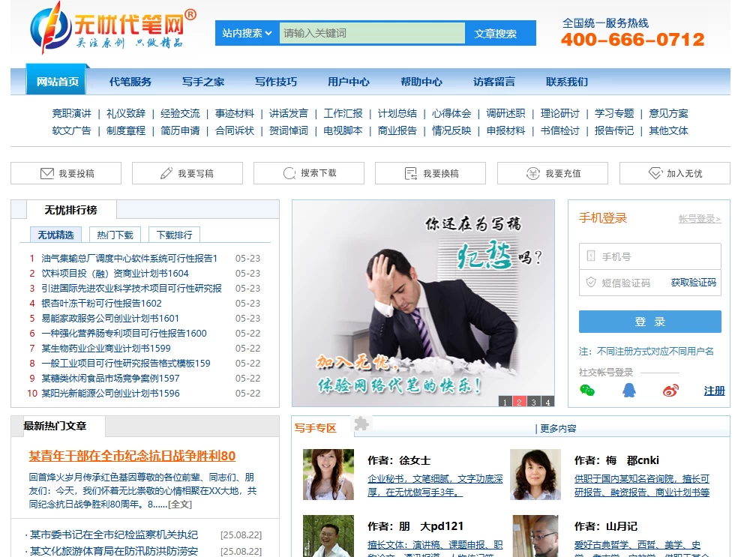Log in with the QQ penguin icon
This screenshot has height=557, width=756.
pos(628,390)
